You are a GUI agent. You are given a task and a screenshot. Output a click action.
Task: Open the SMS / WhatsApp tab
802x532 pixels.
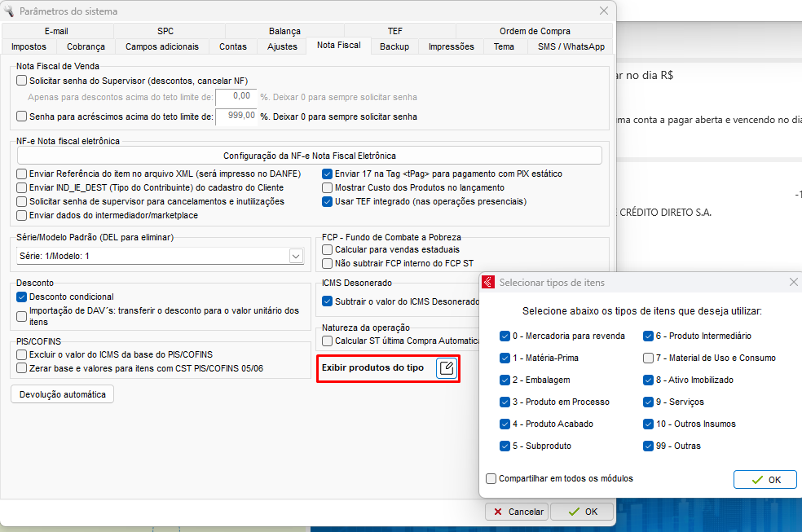(x=571, y=46)
